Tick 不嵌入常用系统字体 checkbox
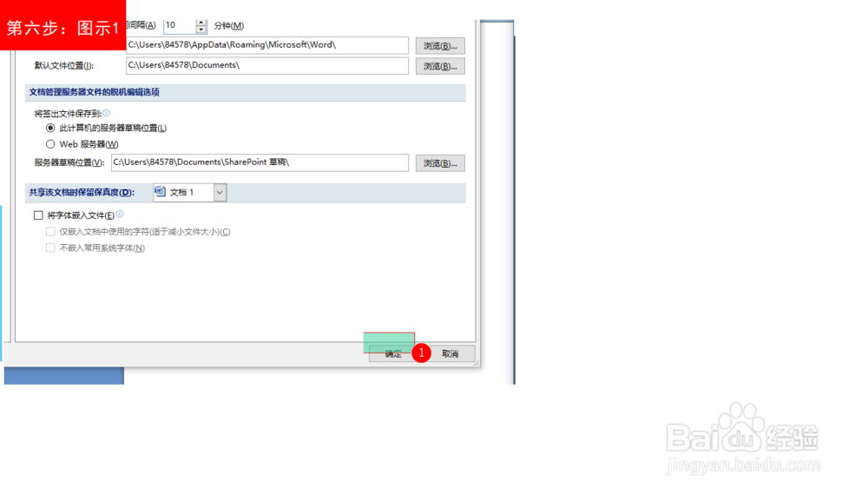Image resolution: width=868 pixels, height=495 pixels. (50, 247)
